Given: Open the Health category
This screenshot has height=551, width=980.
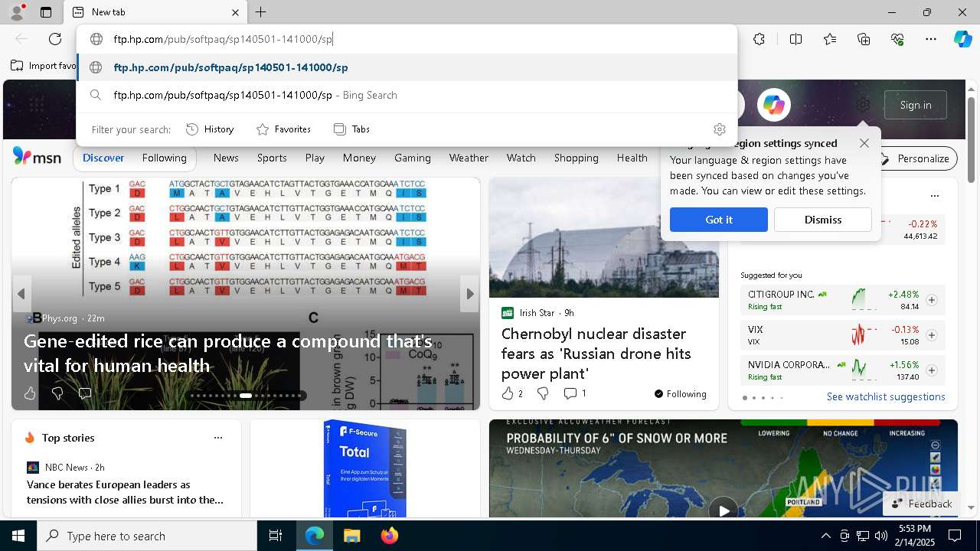Looking at the screenshot, I should pos(632,158).
